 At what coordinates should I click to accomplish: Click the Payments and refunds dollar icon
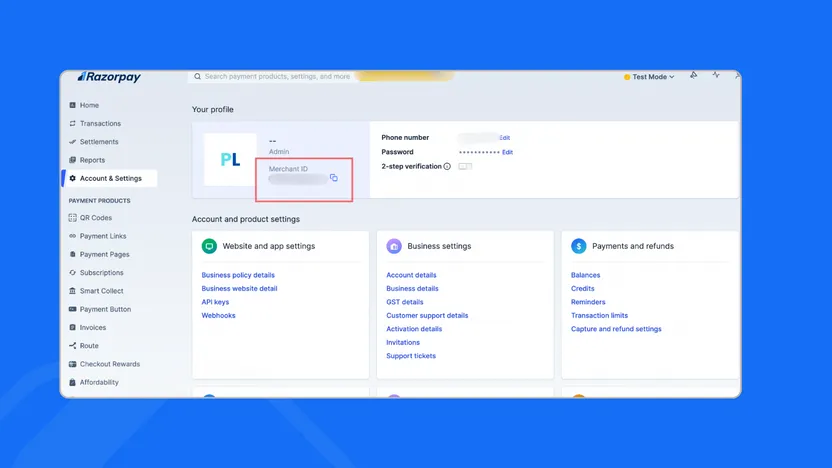579,246
